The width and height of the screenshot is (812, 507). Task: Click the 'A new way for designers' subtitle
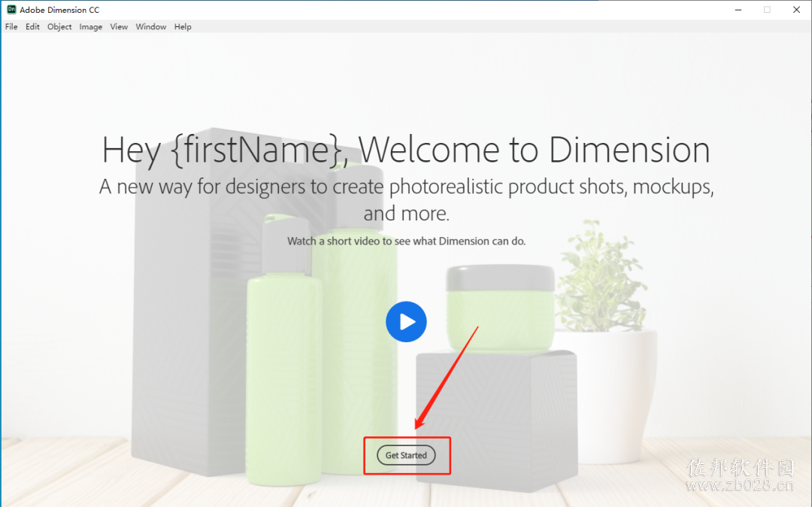(407, 199)
